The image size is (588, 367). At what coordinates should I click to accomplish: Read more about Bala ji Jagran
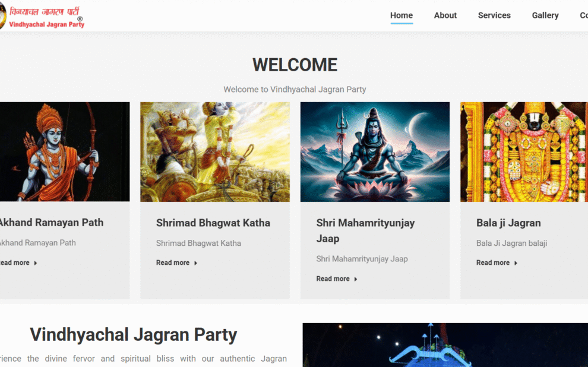[493, 262]
